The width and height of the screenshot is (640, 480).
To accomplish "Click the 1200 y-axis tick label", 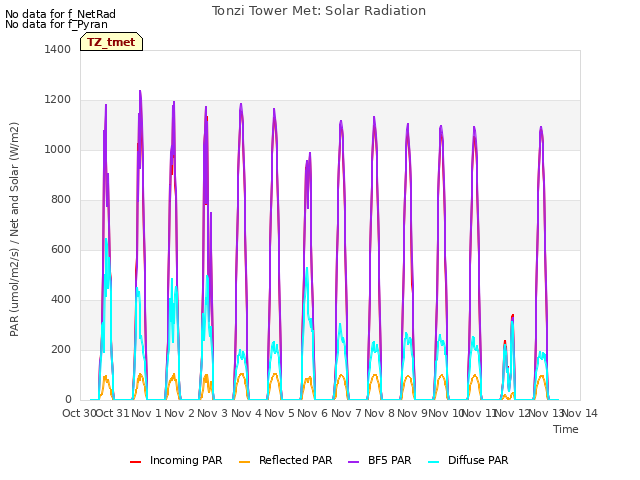I will (58, 100).
